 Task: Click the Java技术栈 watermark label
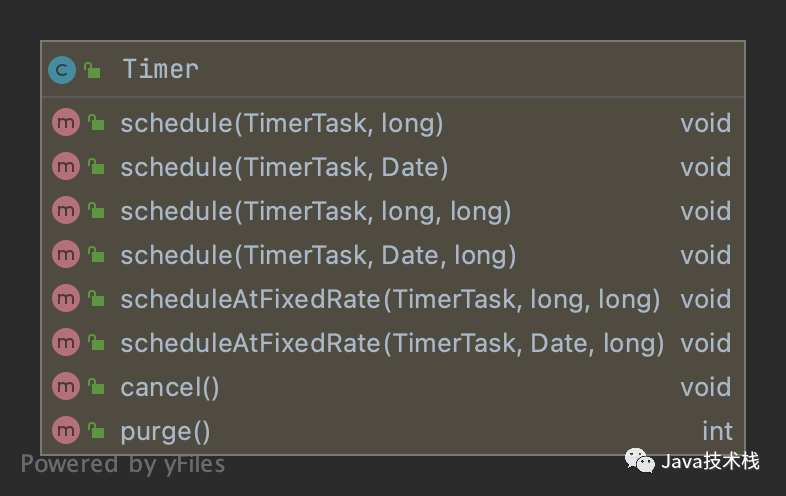tap(710, 461)
